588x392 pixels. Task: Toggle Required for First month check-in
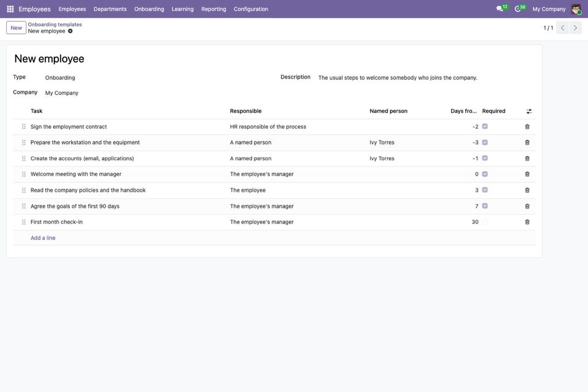485,221
